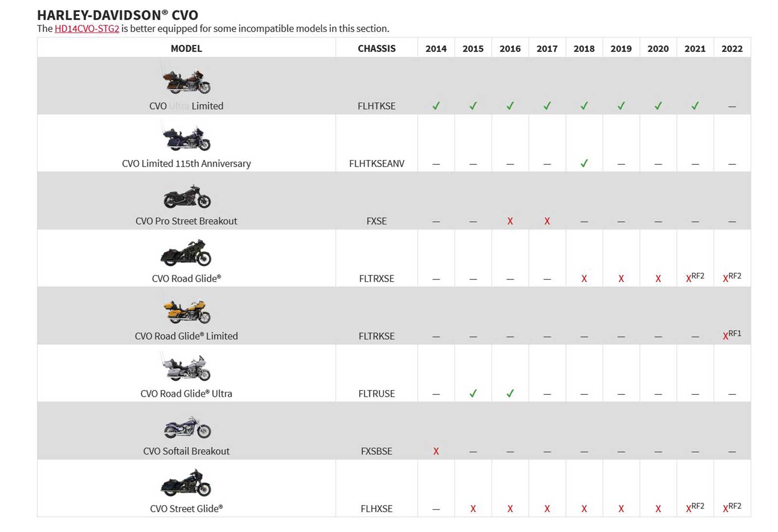Image resolution: width=778 pixels, height=532 pixels.
Task: Select the FLHTKSEANV 2018 green check
Action: (x=584, y=163)
